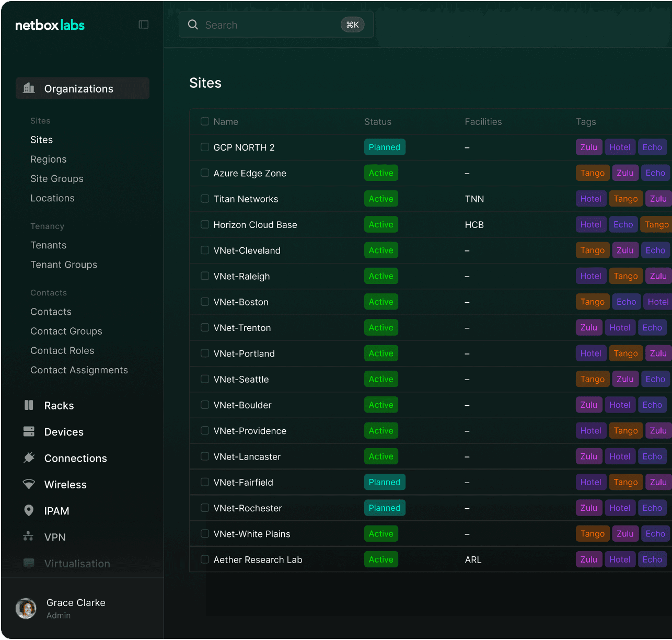Viewport: 672px width, 640px height.
Task: Click the Racks icon in sidebar
Action: 29,405
